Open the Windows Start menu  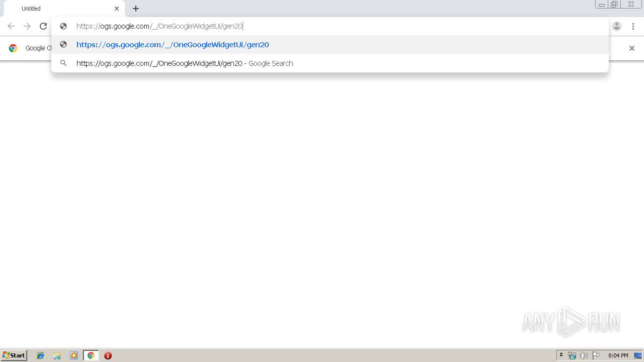(14, 355)
